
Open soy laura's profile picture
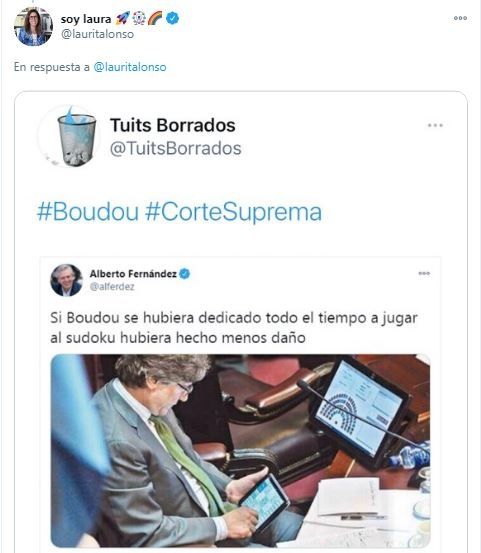(x=33, y=26)
